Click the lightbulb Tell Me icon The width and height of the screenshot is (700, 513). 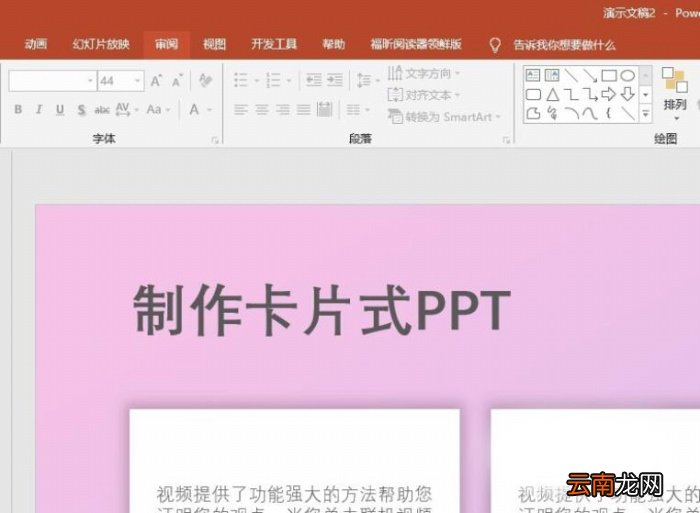(x=495, y=45)
